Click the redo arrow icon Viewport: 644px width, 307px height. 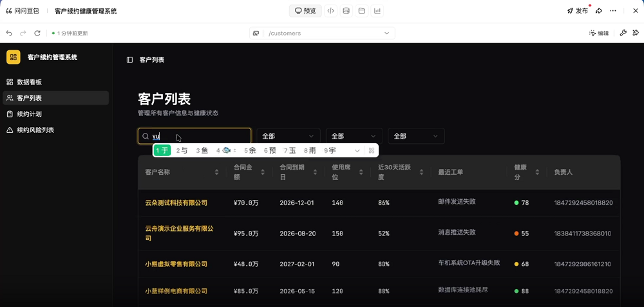23,34
